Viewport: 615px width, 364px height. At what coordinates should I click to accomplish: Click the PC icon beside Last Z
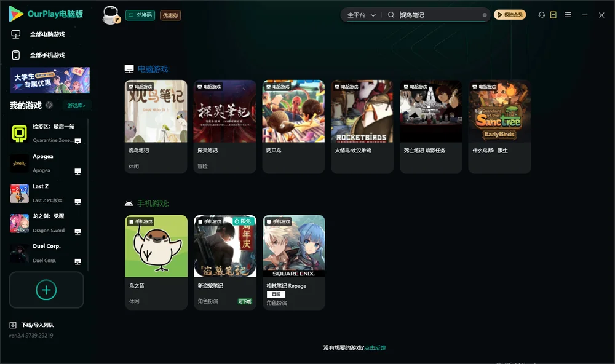77,201
